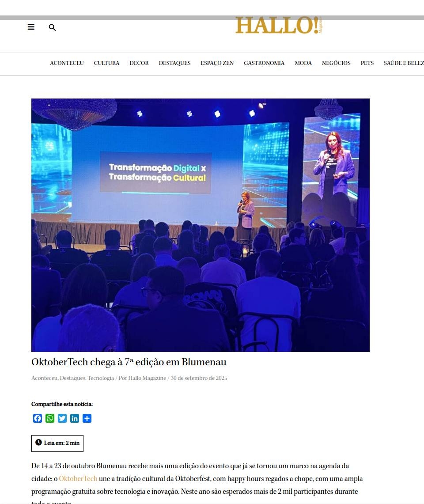Share article via WhatsApp icon

pyautogui.click(x=50, y=418)
